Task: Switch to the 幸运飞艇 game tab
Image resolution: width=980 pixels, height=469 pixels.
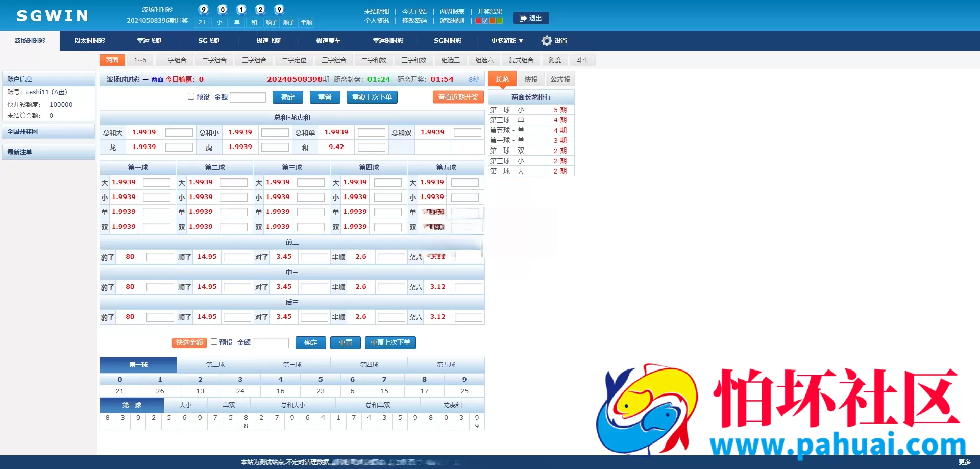Action: click(149, 41)
